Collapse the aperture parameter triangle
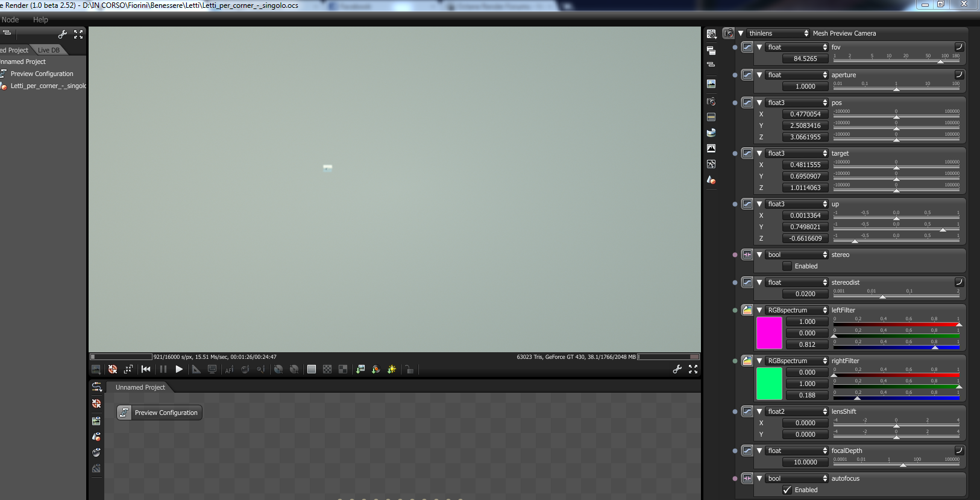Screen dimensions: 980x500 [759, 75]
